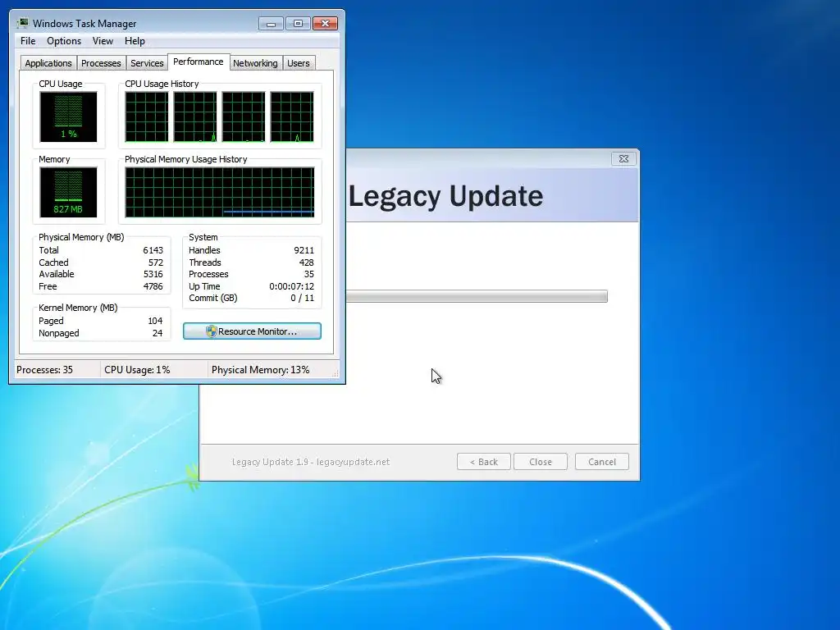Switch to the Users tab
The height and width of the screenshot is (630, 840).
[x=299, y=62]
